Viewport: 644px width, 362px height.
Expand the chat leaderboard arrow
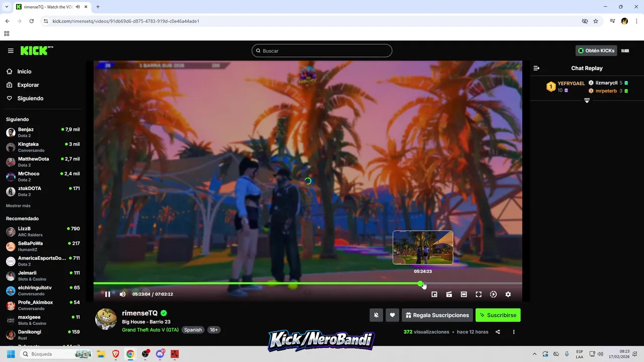pyautogui.click(x=587, y=101)
